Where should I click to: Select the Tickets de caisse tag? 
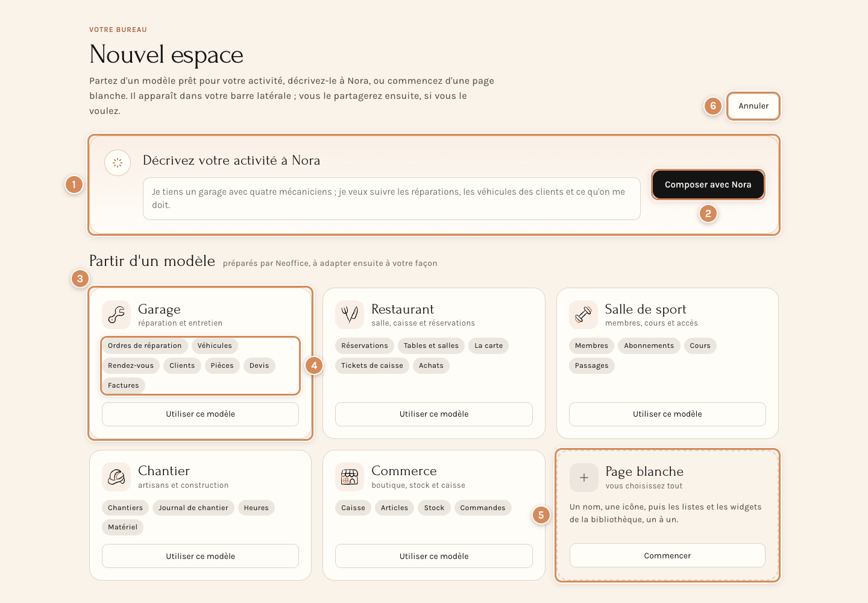(372, 365)
